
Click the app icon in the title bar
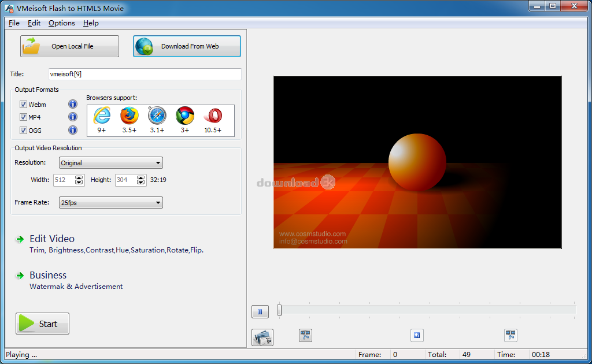[9, 8]
